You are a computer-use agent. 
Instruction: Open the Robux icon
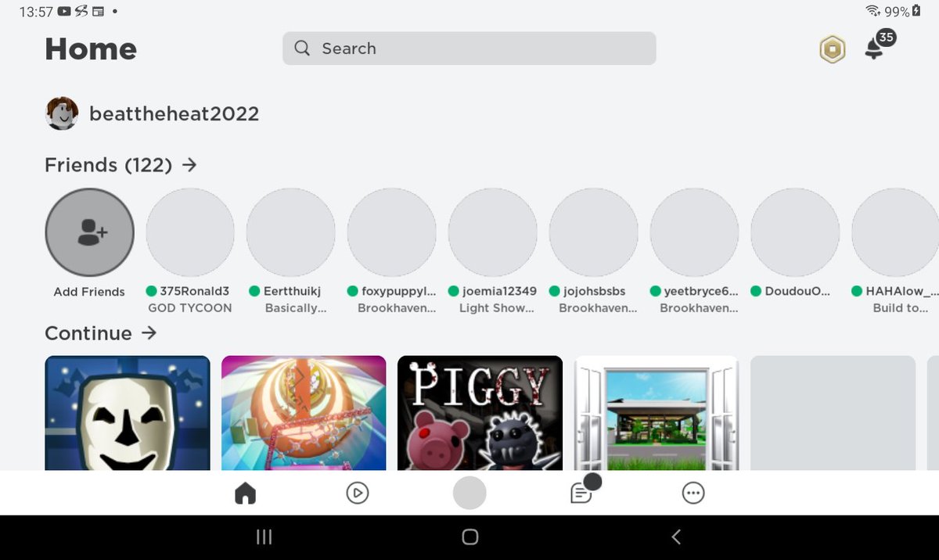[832, 50]
